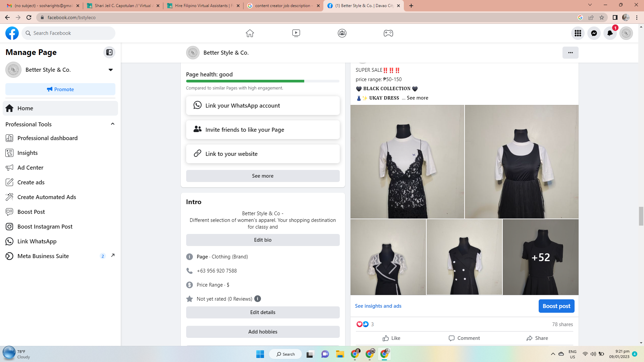The height and width of the screenshot is (362, 644).
Task: Open the Better Style & Co. page switcher dropdown
Action: click(110, 70)
